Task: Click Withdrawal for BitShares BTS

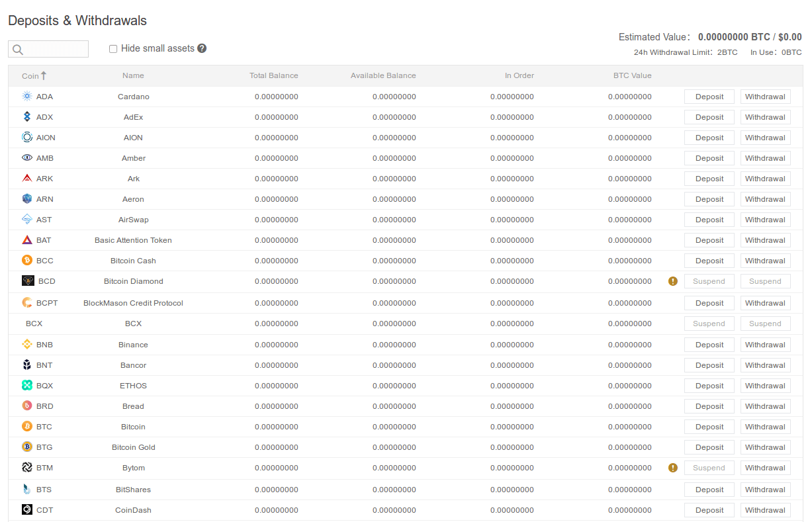Action: coord(765,490)
